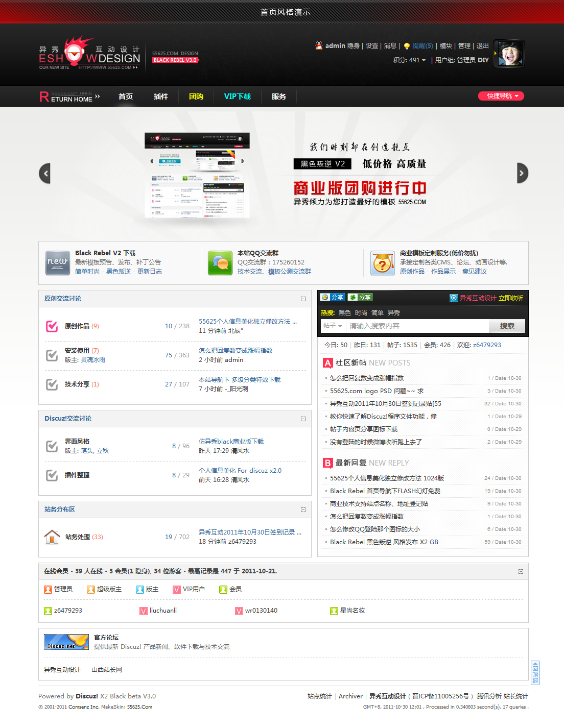The image size is (564, 728).
Task: Click the green 分享 share button
Action: [360, 297]
